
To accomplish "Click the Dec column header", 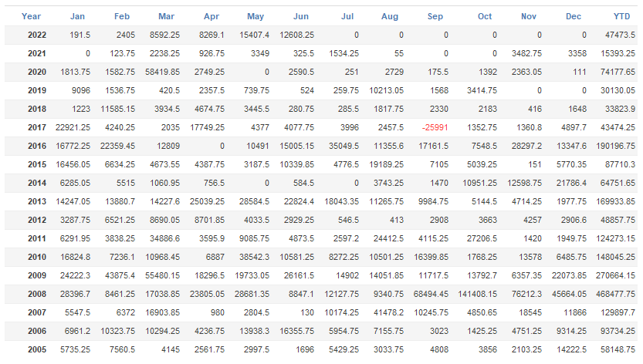I will (x=573, y=16).
